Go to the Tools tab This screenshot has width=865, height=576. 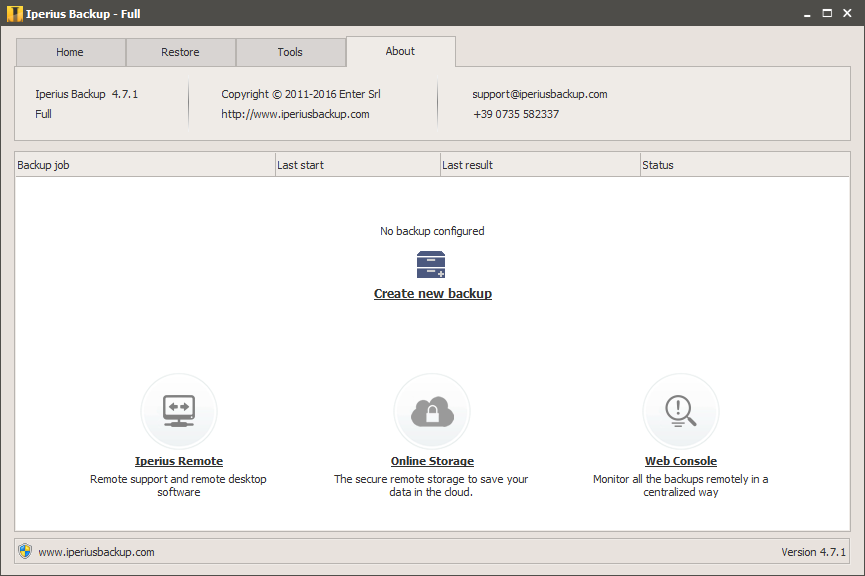click(290, 52)
